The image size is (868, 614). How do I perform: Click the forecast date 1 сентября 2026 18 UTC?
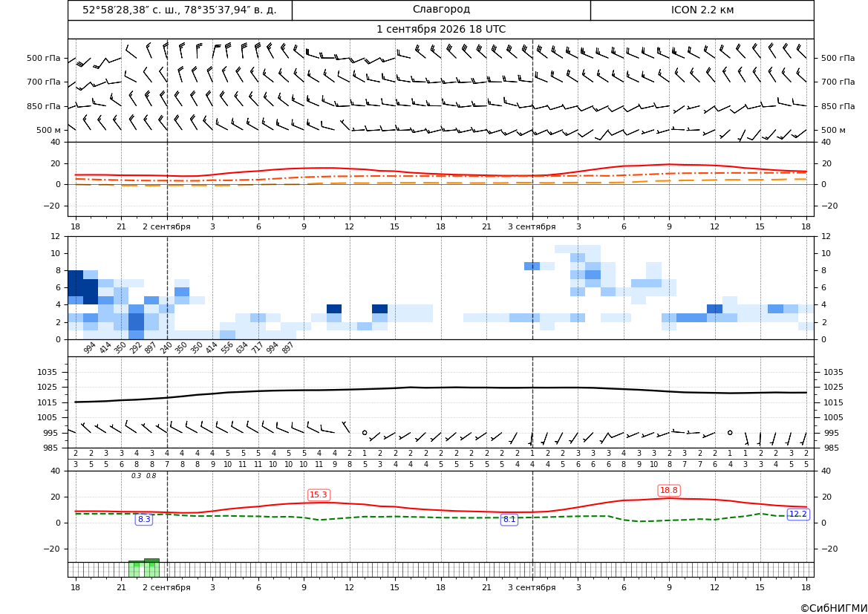pyautogui.click(x=441, y=30)
